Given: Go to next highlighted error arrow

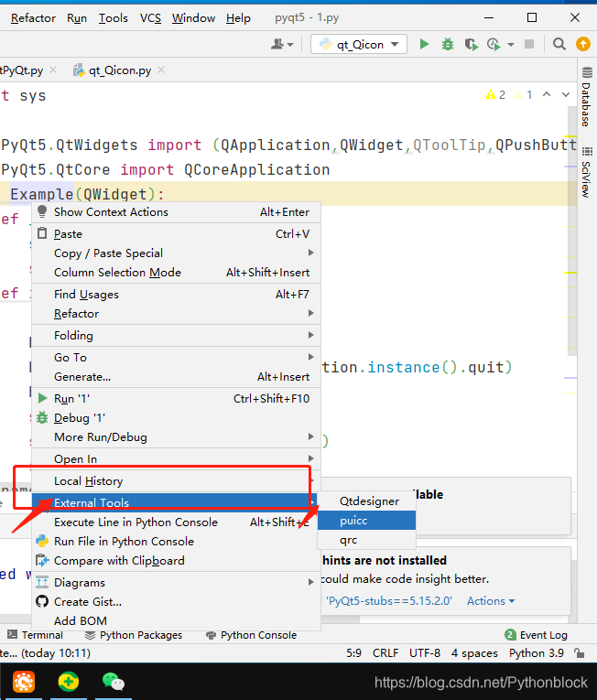Looking at the screenshot, I should 566,94.
